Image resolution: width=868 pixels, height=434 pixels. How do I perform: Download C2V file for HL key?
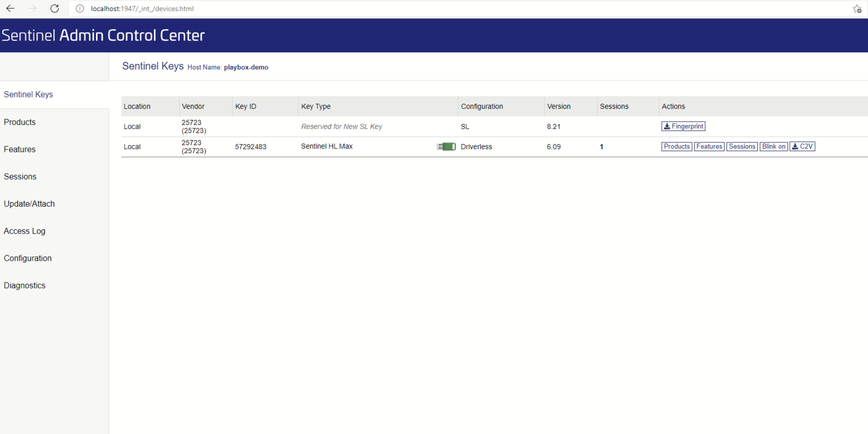802,147
